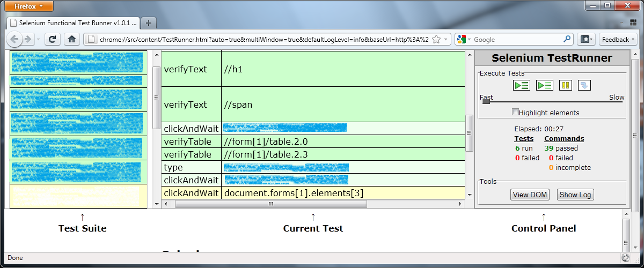Run the selected test only
Image resolution: width=644 pixels, height=268 pixels.
coord(545,85)
